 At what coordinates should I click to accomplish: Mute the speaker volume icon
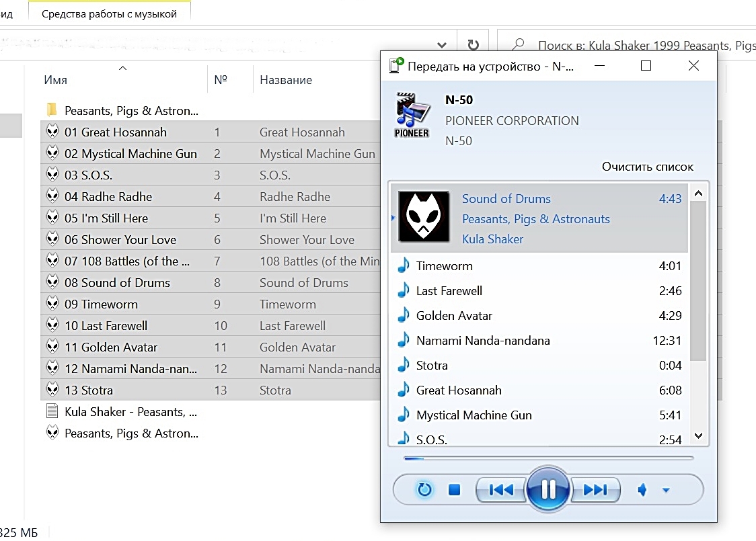coord(642,490)
